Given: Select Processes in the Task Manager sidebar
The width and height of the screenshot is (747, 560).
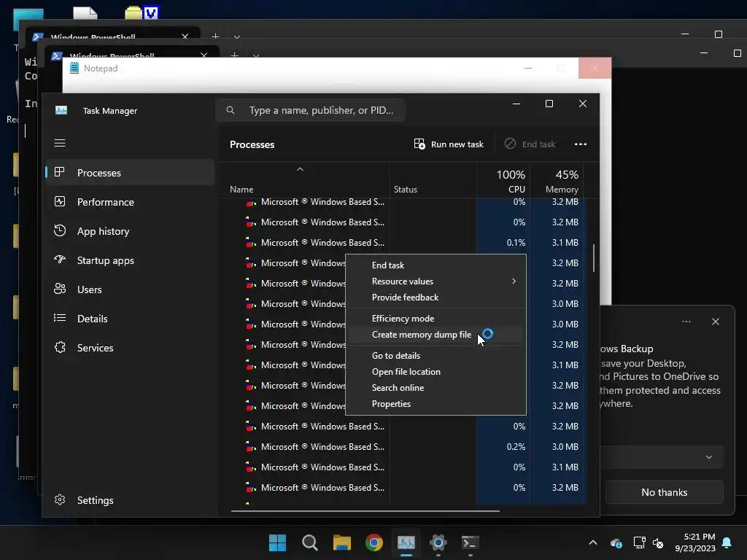Looking at the screenshot, I should click(130, 173).
